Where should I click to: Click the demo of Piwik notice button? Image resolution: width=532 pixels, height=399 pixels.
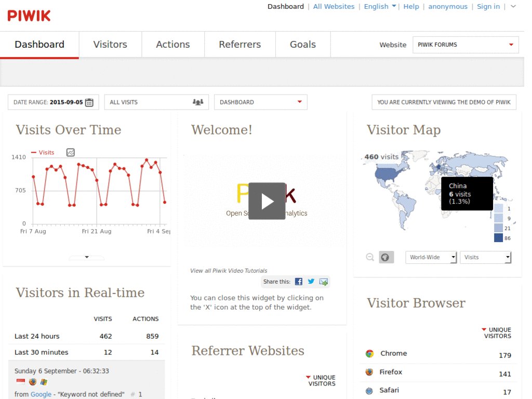(444, 102)
